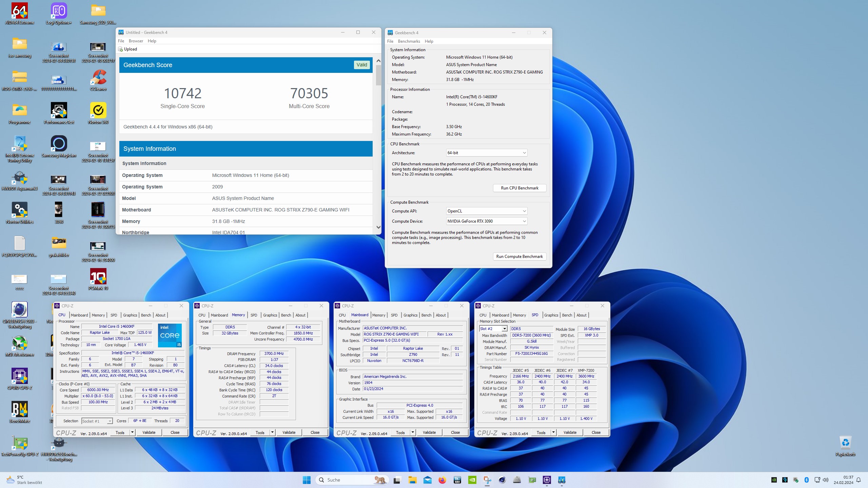
Task: Click 70305 Multi-Core Score value
Action: [x=309, y=94]
